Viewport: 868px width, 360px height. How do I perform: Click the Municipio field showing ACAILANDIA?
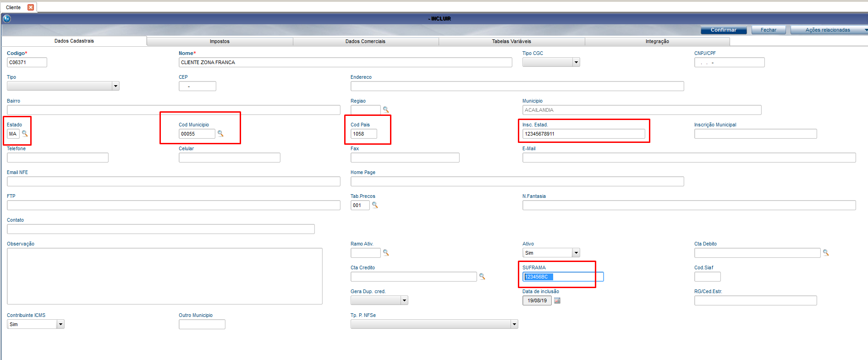pyautogui.click(x=642, y=110)
